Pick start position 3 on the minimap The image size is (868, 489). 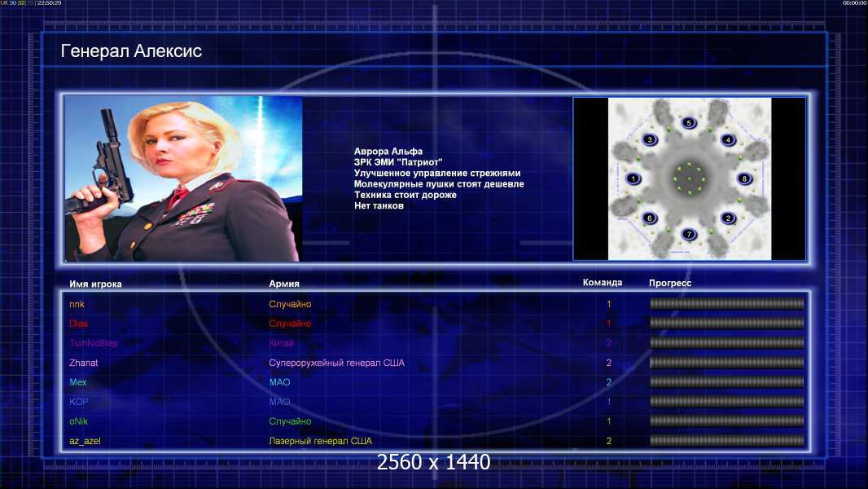(x=649, y=139)
